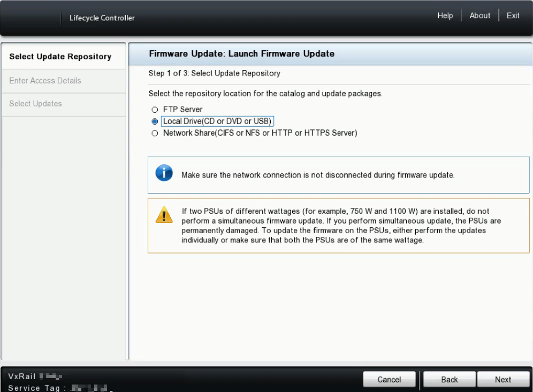Open the Enter Access Details step
Screen dimensions: 533x392
[45, 81]
